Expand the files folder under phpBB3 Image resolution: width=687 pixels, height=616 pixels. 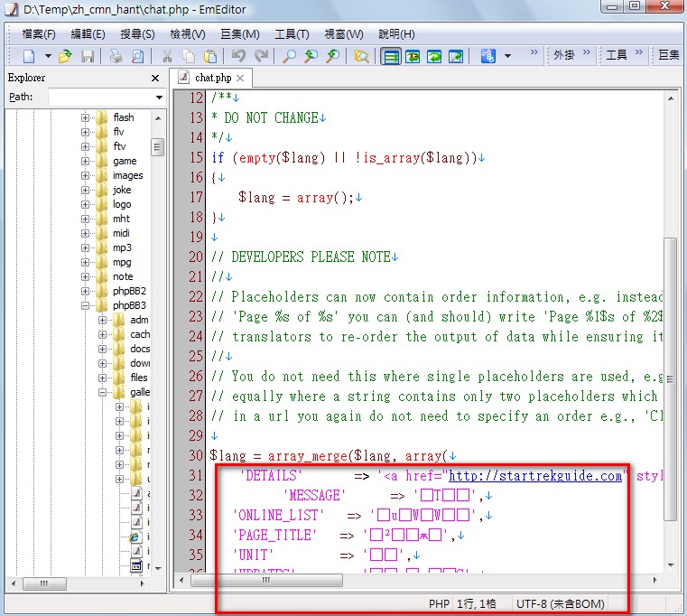pos(102,378)
